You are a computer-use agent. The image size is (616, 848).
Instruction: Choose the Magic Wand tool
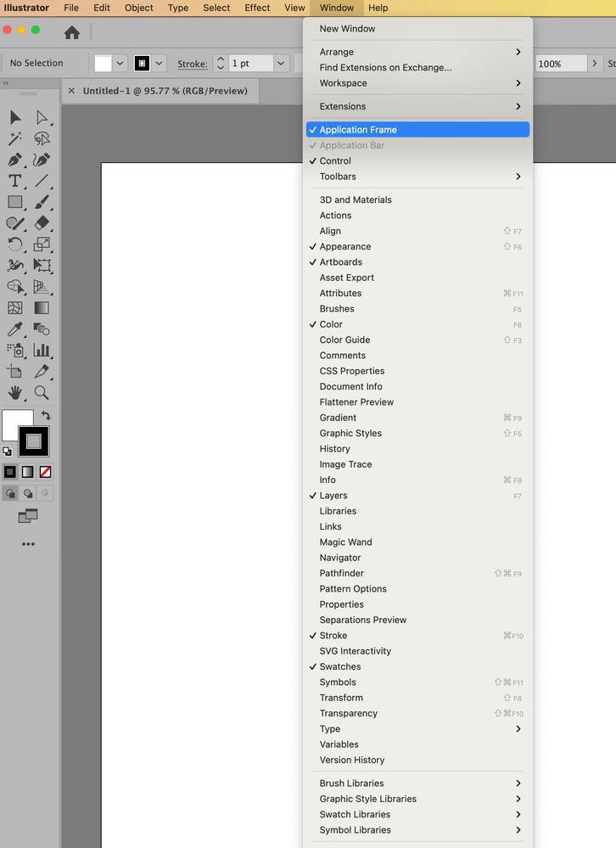[x=15, y=138]
